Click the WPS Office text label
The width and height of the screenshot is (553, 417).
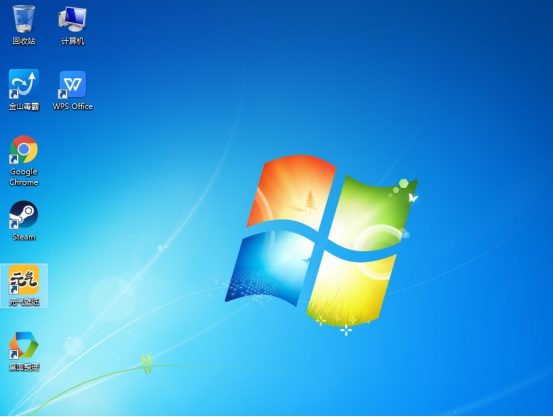(x=73, y=106)
